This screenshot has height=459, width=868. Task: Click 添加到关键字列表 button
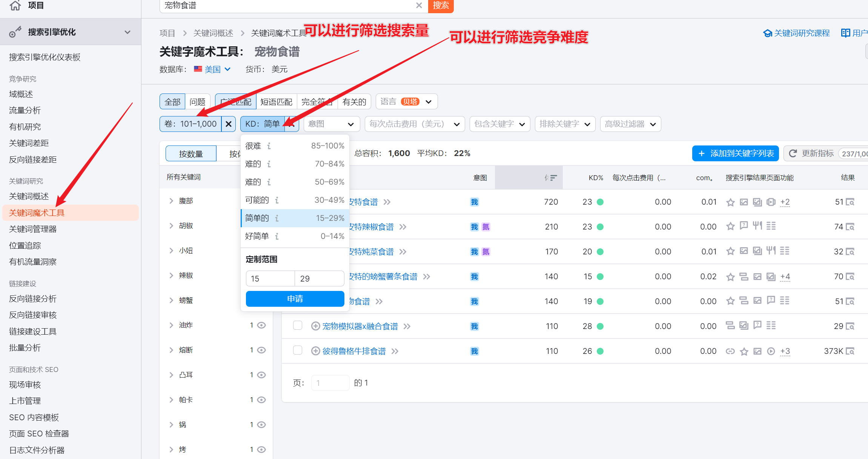[735, 153]
